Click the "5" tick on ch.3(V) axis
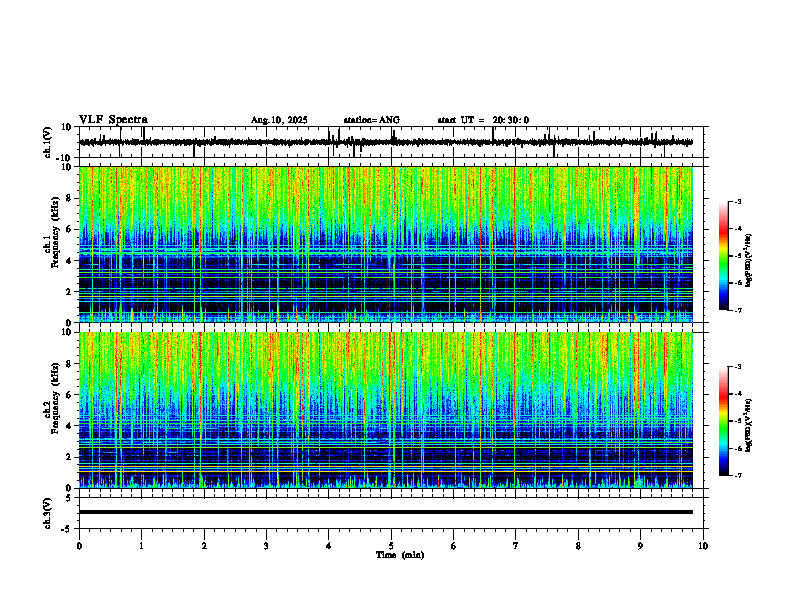This screenshot has width=792, height=612. (70, 498)
